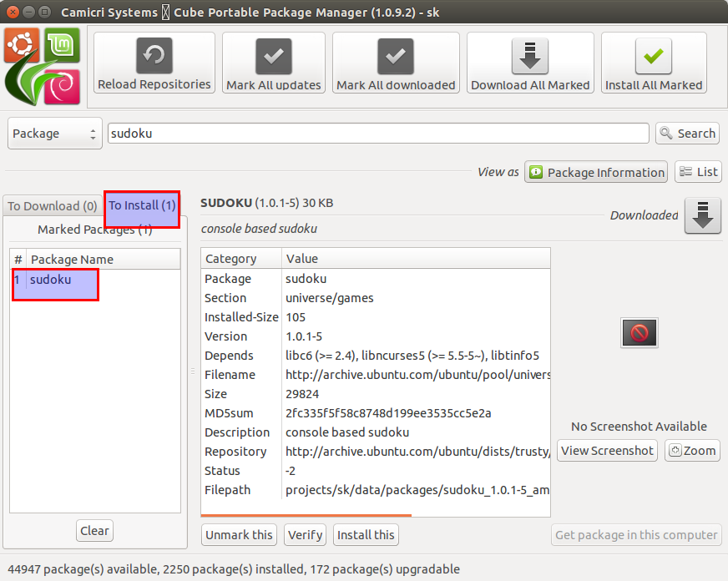Screen dimensions: 728x581
Task: Click the Linux Mint logo icon
Action: point(62,45)
